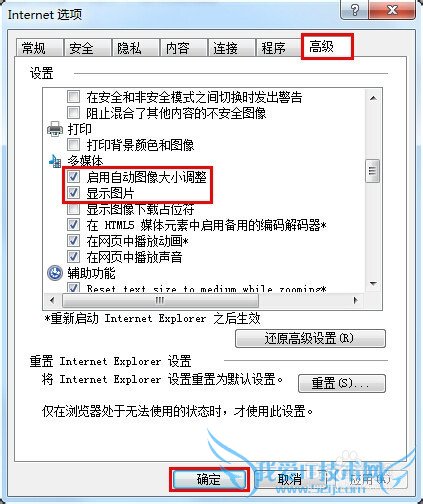Check 打印背景颜色和图像 option

tap(73, 145)
